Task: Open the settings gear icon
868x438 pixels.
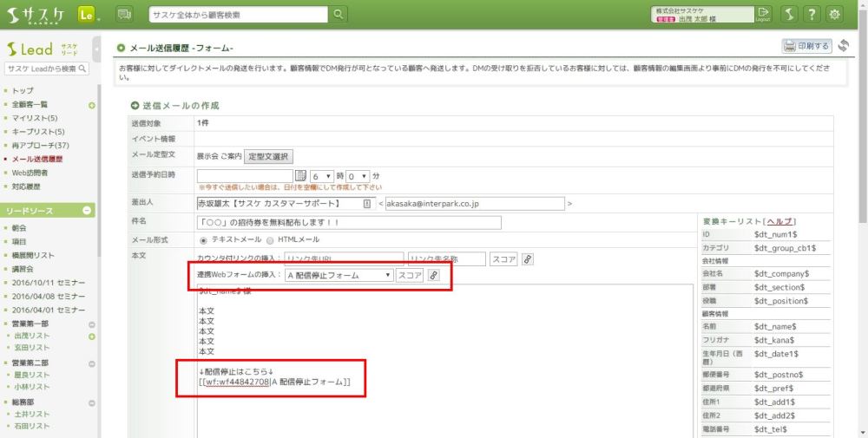Action: pos(835,14)
